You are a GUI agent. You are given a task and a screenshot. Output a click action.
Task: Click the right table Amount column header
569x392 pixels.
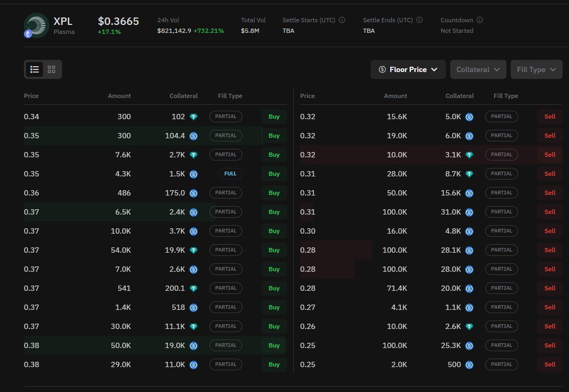click(x=395, y=96)
